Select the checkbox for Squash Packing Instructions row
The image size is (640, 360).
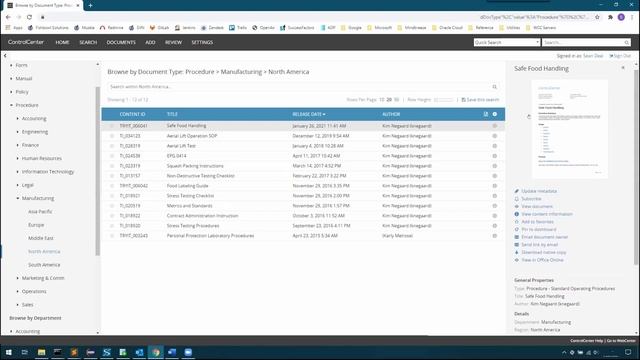coord(112,166)
